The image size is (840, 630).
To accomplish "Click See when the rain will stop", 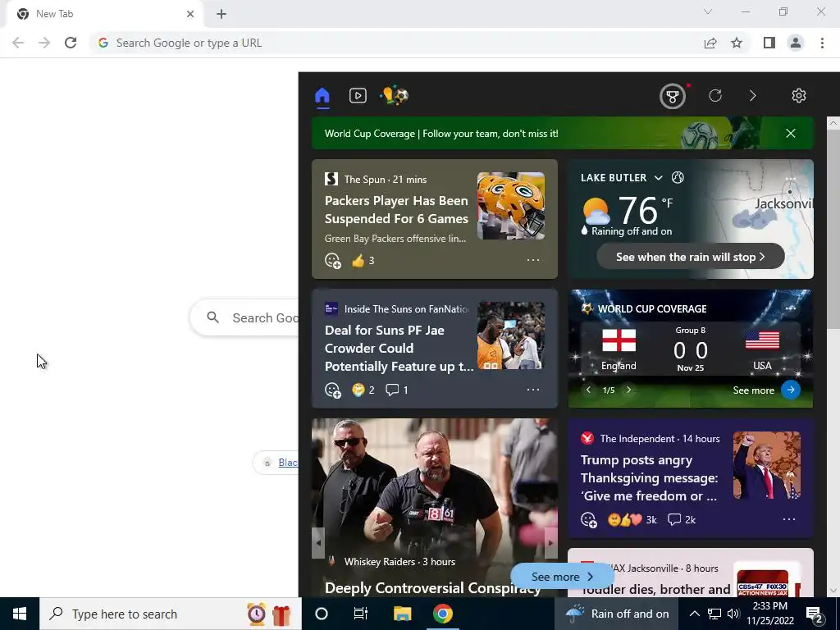I will point(691,257).
